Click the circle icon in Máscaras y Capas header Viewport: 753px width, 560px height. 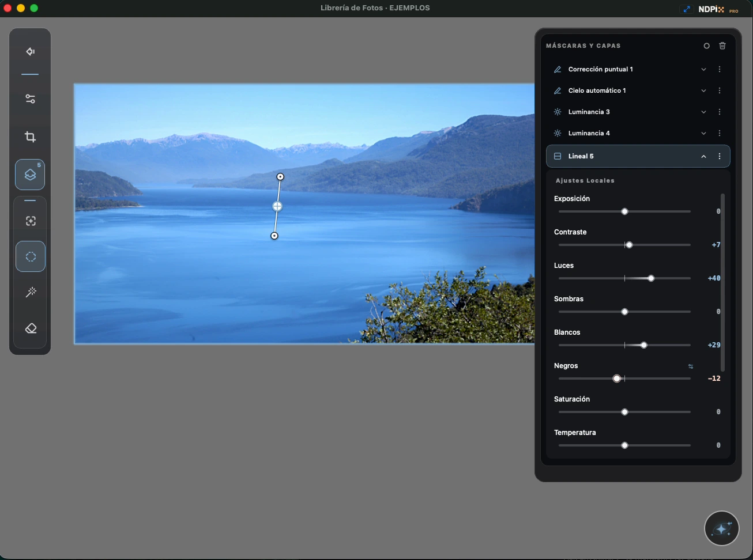[x=706, y=46]
